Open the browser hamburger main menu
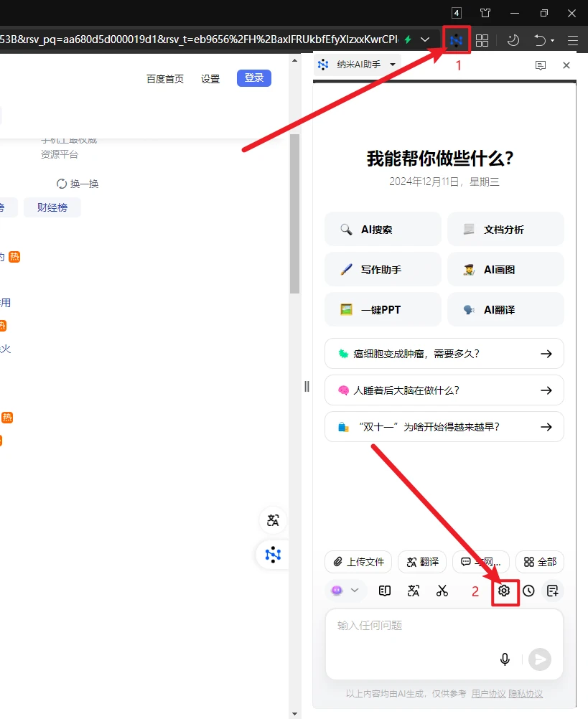 [x=573, y=40]
